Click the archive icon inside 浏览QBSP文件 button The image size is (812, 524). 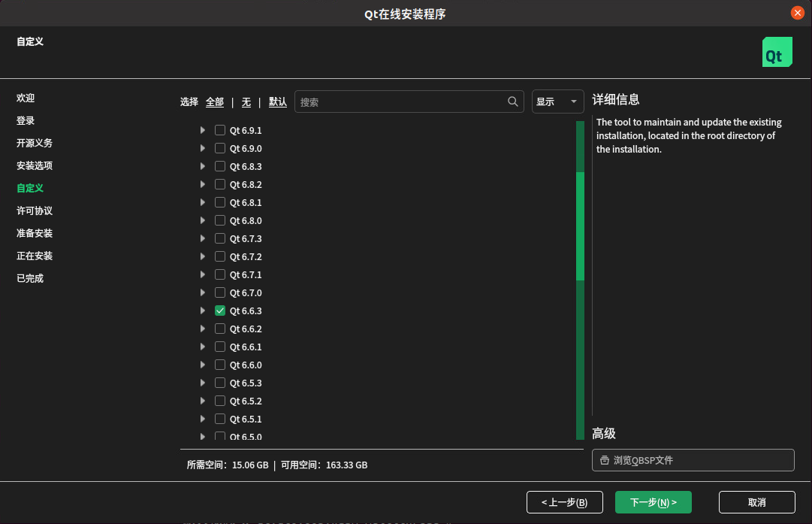(604, 459)
